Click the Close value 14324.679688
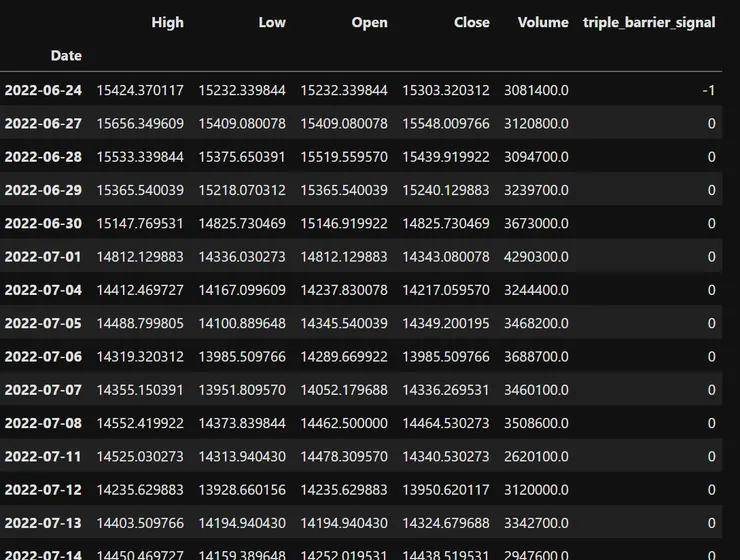Image resolution: width=740 pixels, height=560 pixels. tap(446, 523)
